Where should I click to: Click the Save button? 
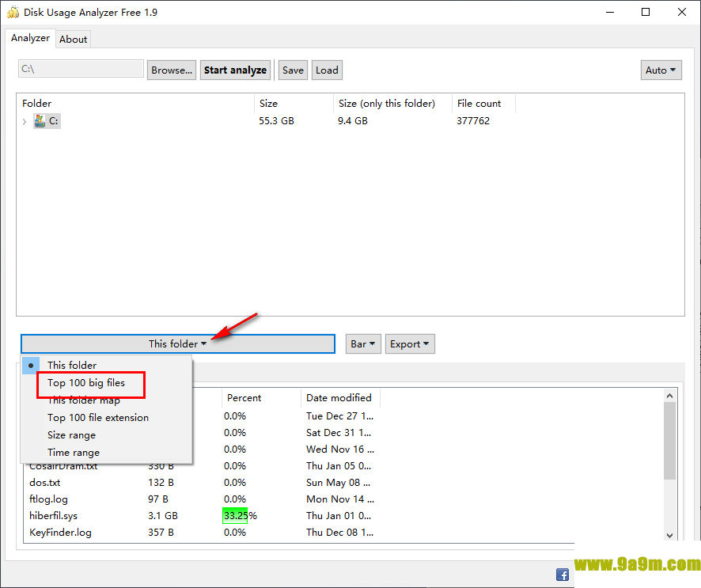pyautogui.click(x=293, y=70)
